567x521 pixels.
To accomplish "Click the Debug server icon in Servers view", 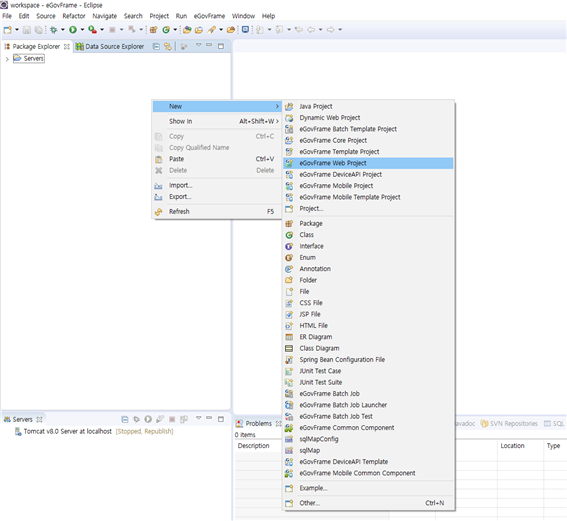I will (136, 419).
